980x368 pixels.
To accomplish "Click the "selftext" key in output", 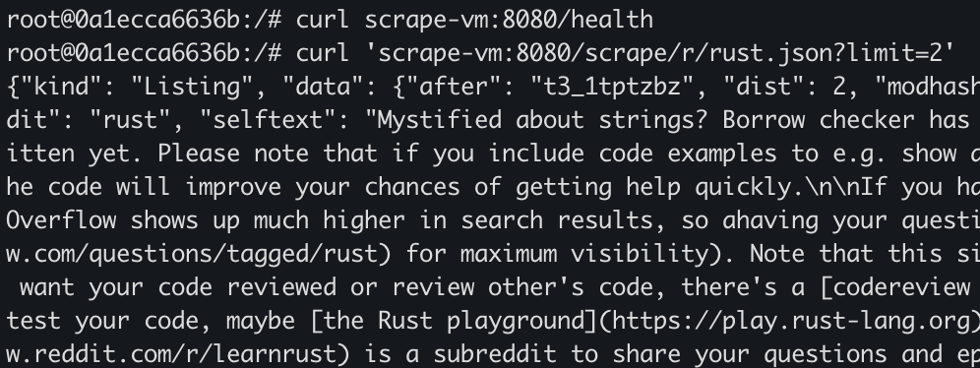I will pyautogui.click(x=268, y=120).
